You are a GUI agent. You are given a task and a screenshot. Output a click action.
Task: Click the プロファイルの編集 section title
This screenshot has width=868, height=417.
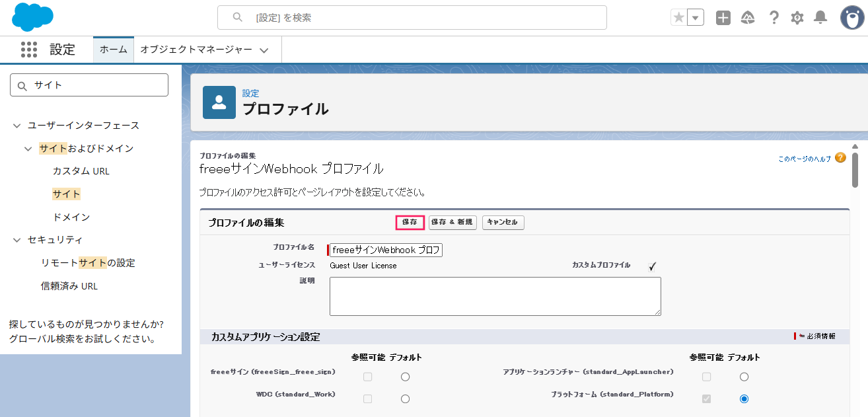point(246,223)
